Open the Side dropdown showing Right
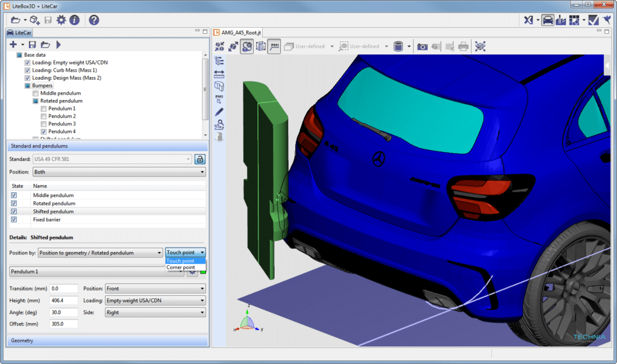This screenshot has height=364, width=617. [x=155, y=312]
